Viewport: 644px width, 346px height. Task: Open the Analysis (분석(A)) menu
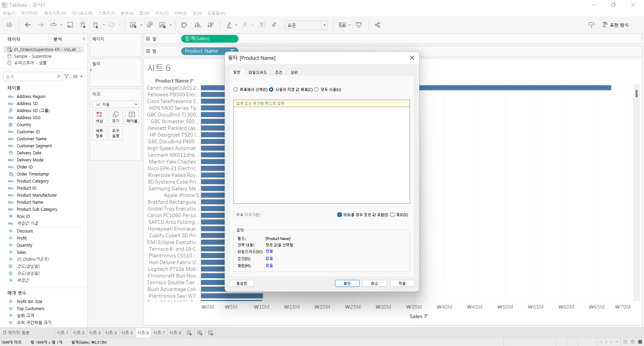(x=127, y=13)
